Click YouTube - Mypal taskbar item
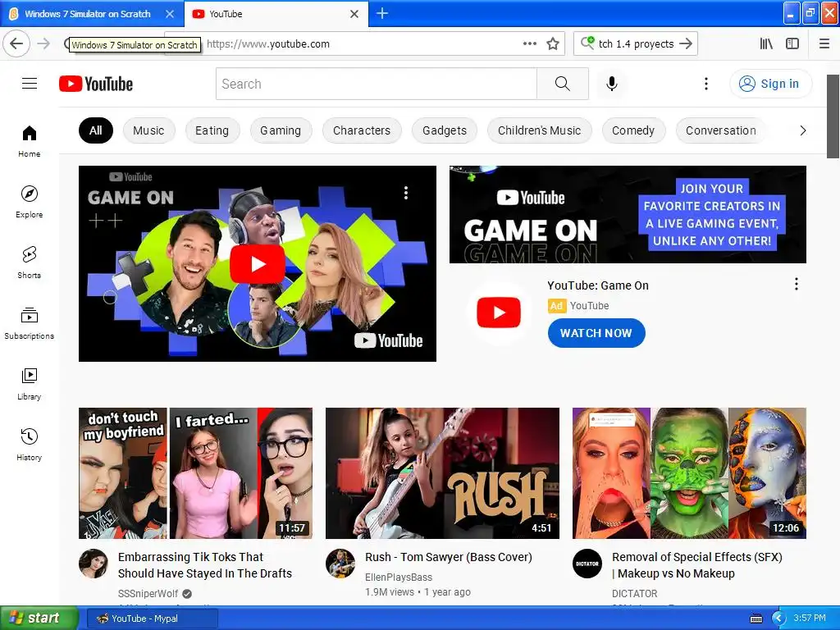840x630 pixels. click(x=152, y=619)
